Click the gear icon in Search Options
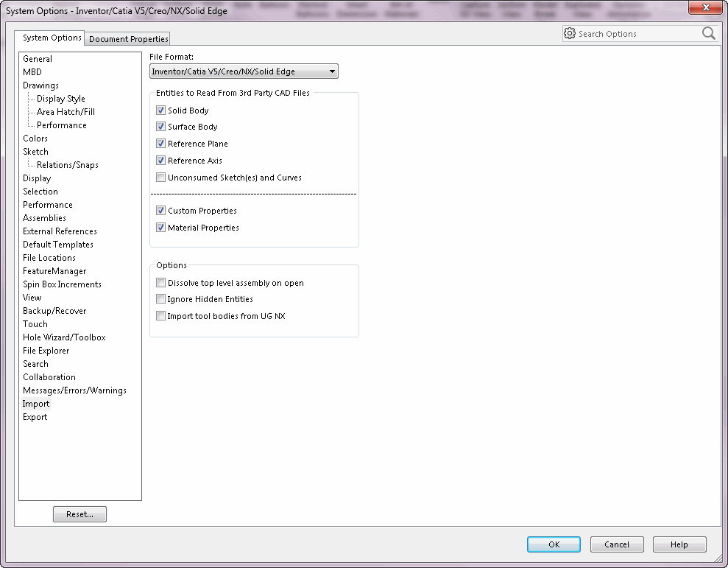This screenshot has width=728, height=568. [570, 33]
